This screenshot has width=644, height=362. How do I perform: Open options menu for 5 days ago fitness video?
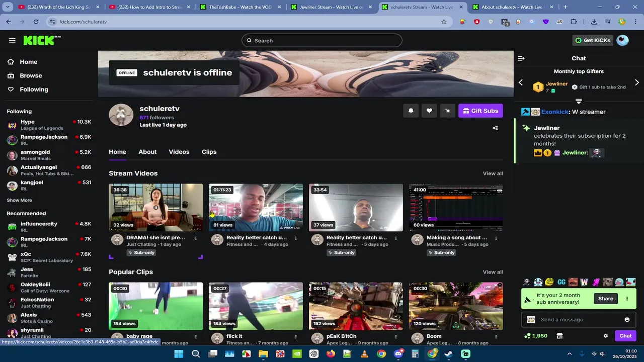396,238
